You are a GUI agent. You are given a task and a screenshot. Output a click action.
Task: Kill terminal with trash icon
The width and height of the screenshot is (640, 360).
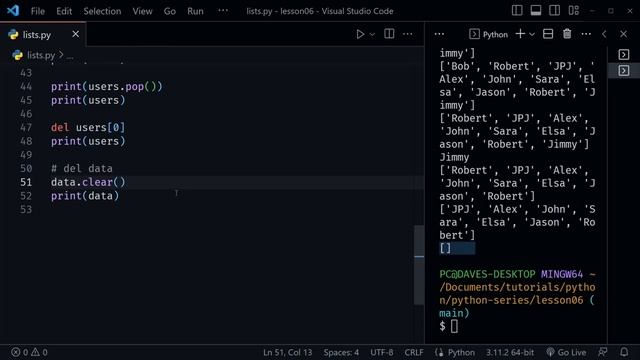pyautogui.click(x=567, y=34)
